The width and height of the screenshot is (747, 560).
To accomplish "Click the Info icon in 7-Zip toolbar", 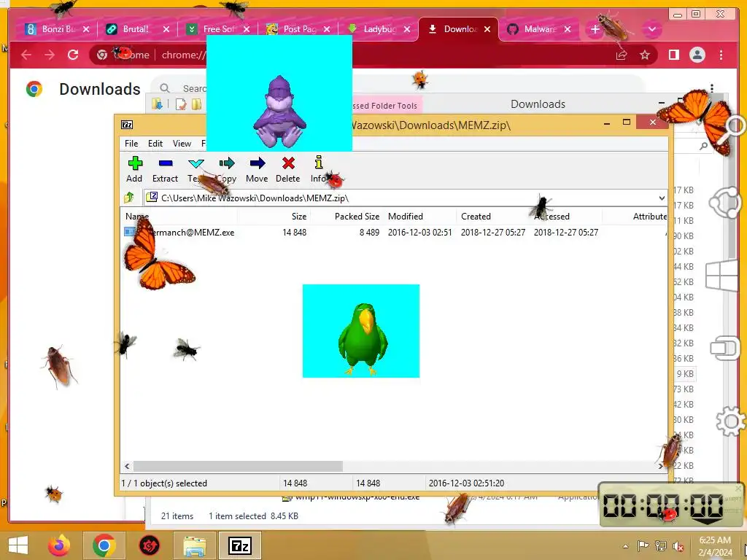I will (319, 169).
